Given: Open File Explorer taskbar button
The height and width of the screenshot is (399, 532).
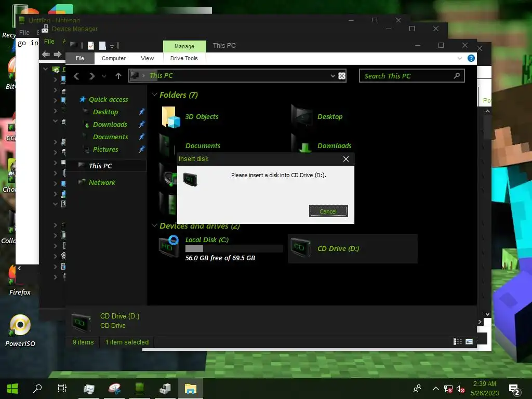Looking at the screenshot, I should tap(190, 389).
